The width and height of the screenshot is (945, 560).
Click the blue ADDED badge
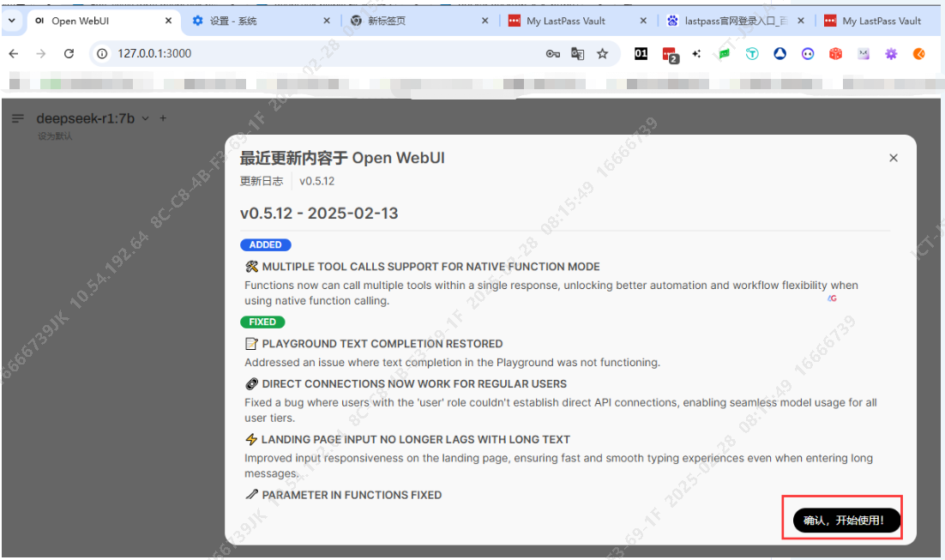coord(266,244)
